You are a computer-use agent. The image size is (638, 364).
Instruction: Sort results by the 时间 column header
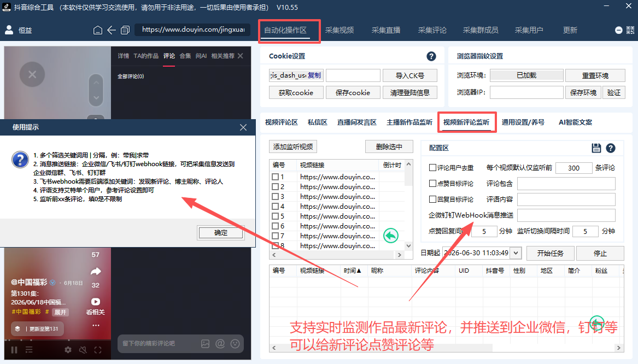tap(353, 271)
